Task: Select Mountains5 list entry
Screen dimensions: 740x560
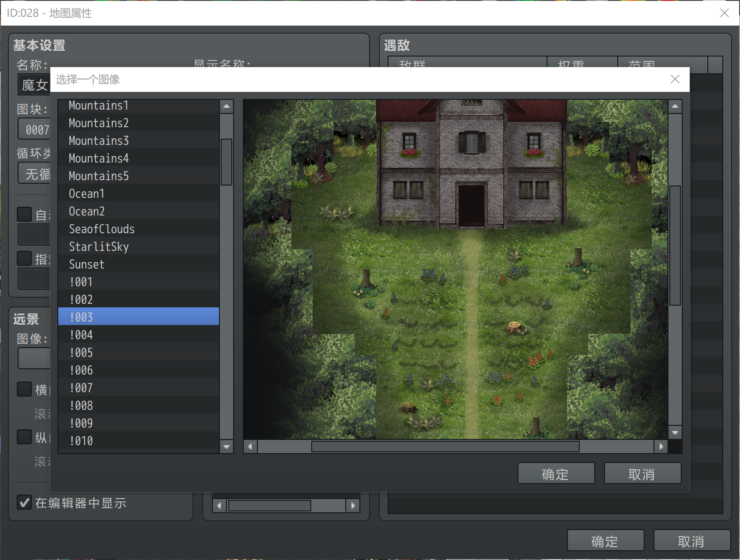Action: (139, 176)
